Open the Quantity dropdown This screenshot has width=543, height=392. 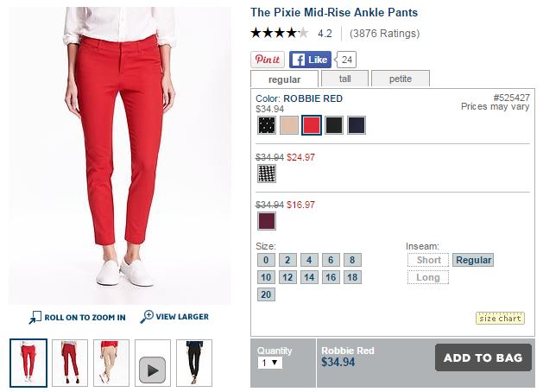[269, 363]
